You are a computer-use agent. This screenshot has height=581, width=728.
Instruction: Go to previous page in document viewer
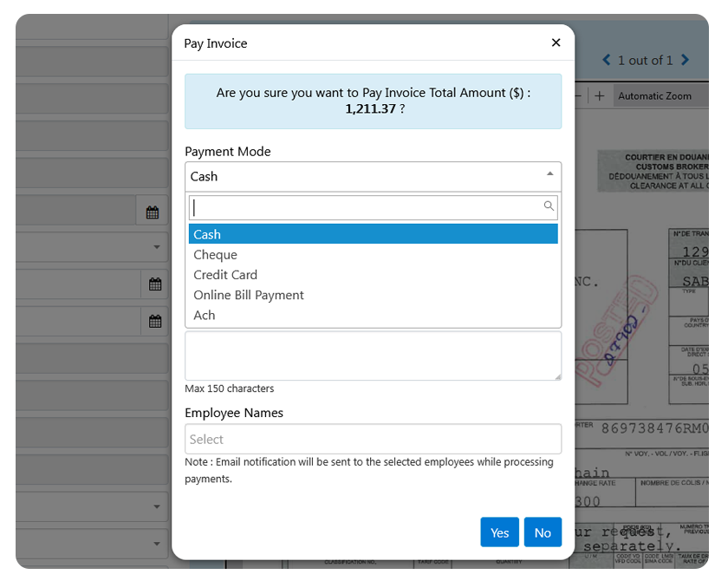(607, 60)
